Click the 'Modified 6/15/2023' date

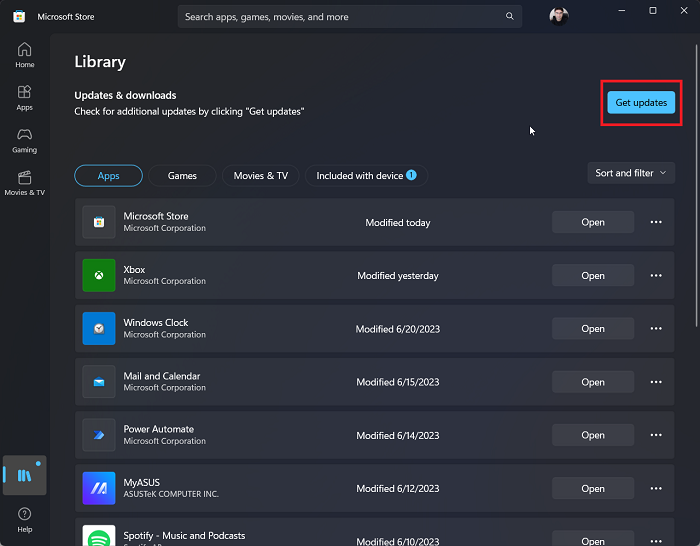[x=398, y=382]
